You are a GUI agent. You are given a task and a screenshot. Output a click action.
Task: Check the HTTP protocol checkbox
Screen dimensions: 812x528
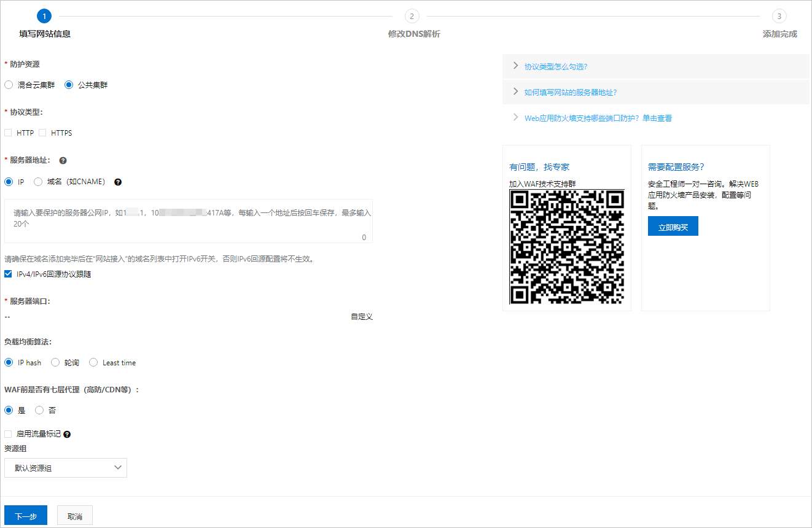8,133
